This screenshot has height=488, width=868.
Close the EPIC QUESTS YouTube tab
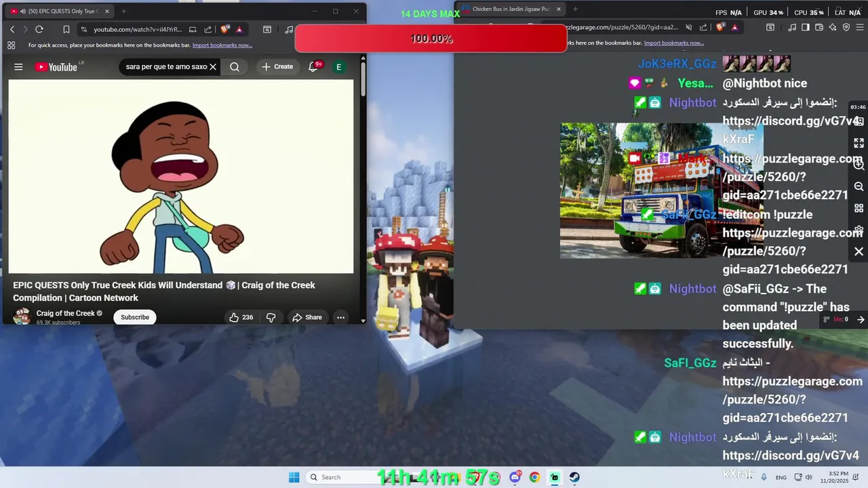click(106, 12)
